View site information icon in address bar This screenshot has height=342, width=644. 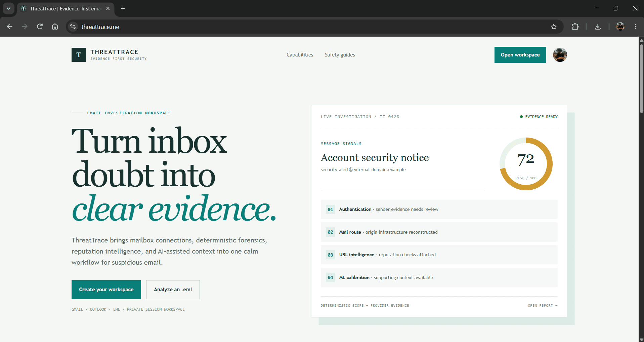pyautogui.click(x=73, y=27)
